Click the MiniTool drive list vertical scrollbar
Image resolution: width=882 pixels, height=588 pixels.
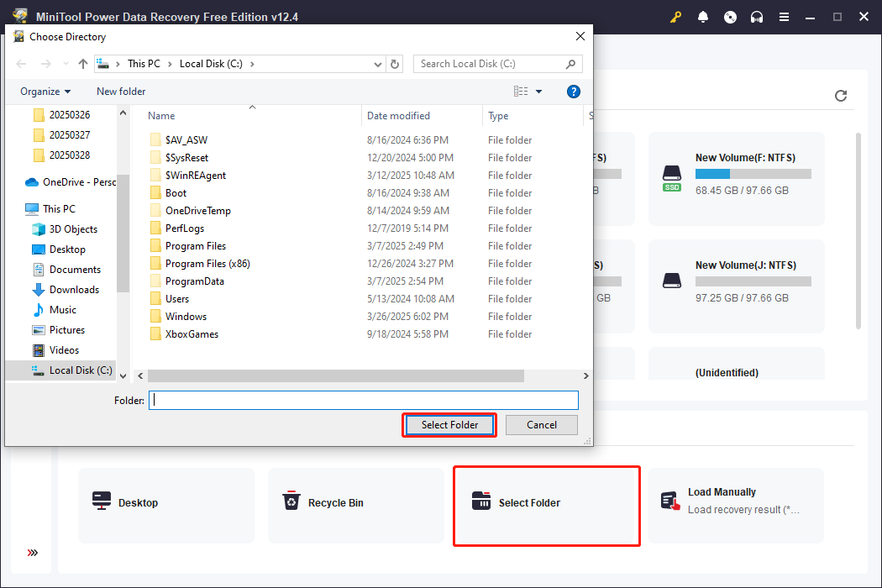858,231
